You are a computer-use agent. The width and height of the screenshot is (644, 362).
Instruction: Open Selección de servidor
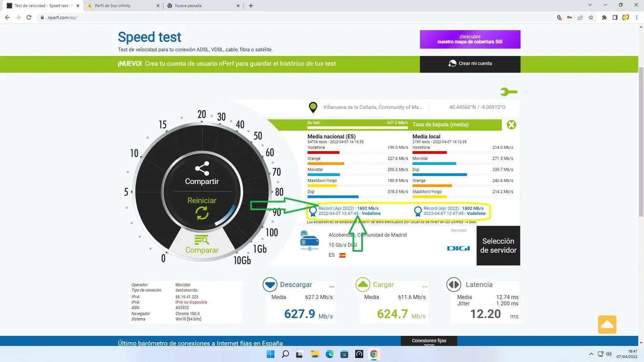click(x=498, y=246)
